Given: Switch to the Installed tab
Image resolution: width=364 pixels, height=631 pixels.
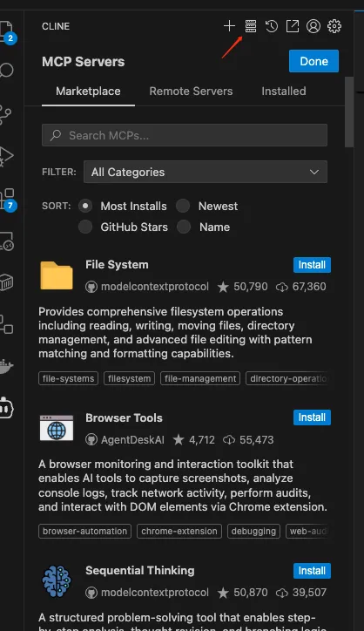Looking at the screenshot, I should [x=284, y=92].
